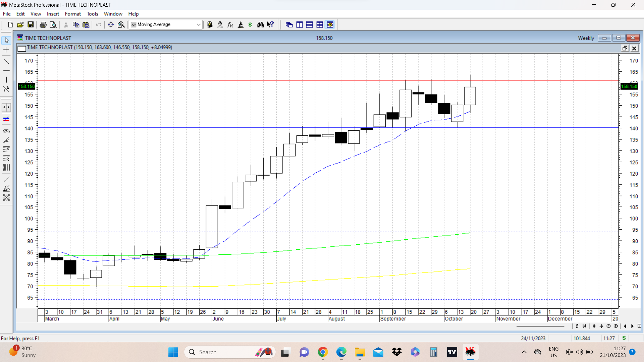The image size is (644, 362).
Task: Open The Explorer binoculars icon
Action: click(260, 24)
